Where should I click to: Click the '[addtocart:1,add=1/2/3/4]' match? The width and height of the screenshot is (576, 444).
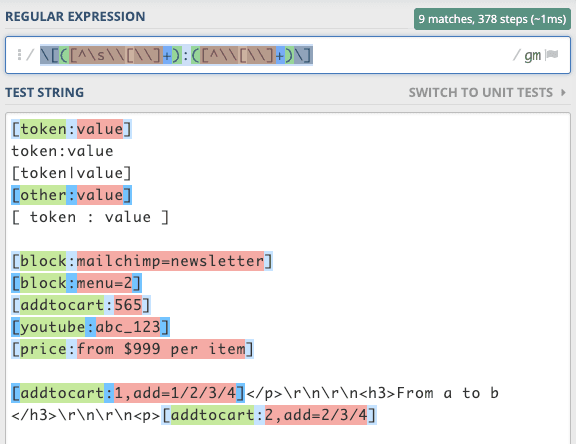pos(128,393)
